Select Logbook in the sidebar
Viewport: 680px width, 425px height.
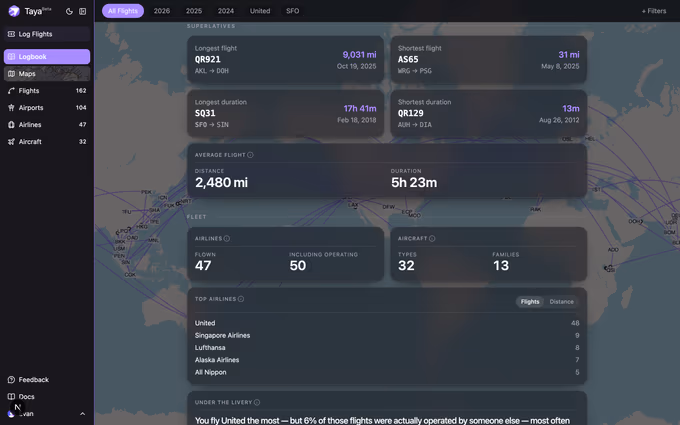47,56
